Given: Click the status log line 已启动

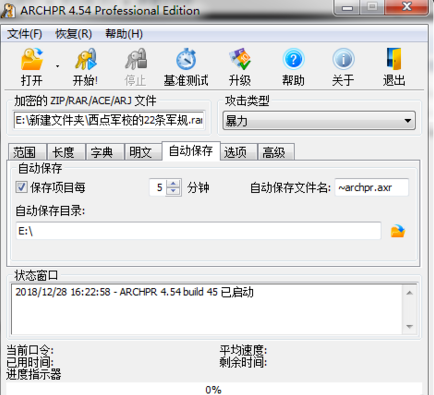Looking at the screenshot, I should pyautogui.click(x=134, y=292).
